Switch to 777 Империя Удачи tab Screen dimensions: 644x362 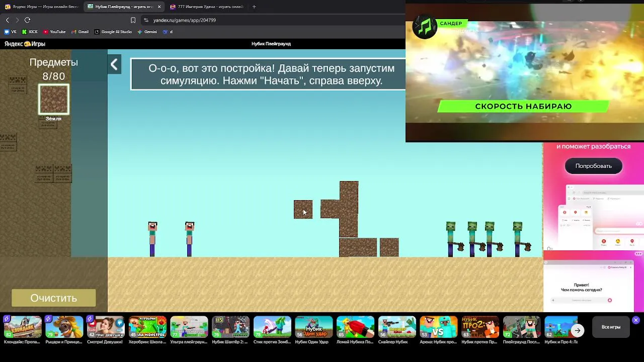click(x=206, y=7)
